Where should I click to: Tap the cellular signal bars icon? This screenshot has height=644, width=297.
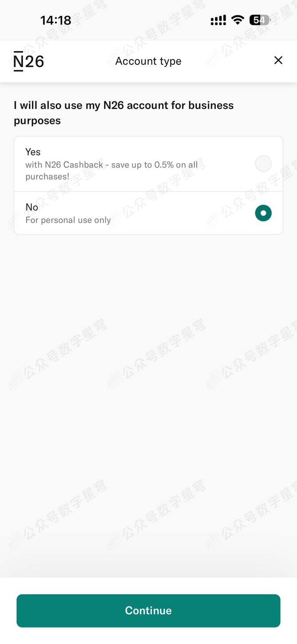(218, 20)
